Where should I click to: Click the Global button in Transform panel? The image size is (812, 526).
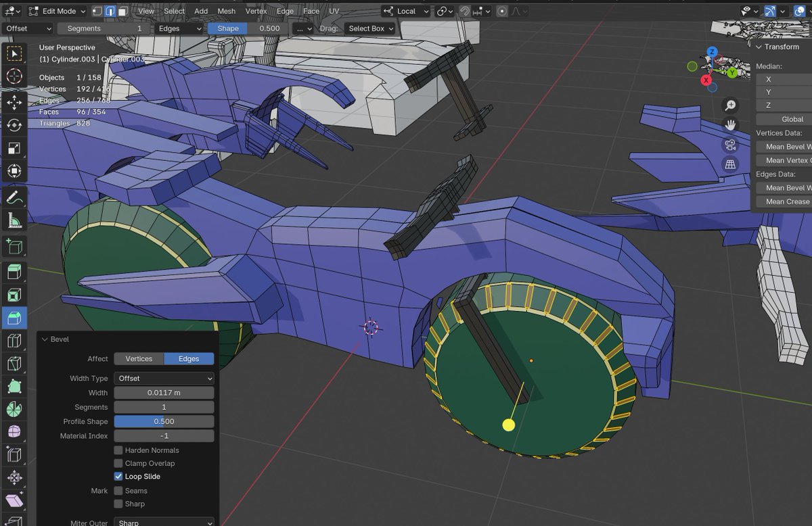(x=792, y=119)
